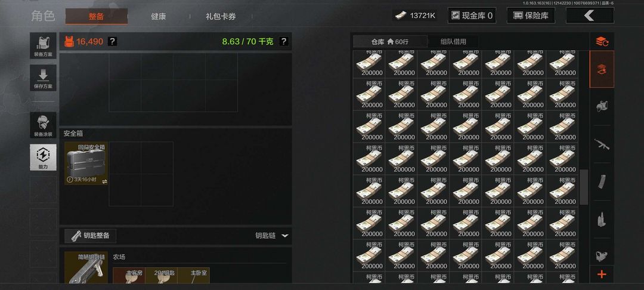Viewport: 644px width, 290px height.
Task: Switch to the 健康 tab
Action: click(x=159, y=17)
